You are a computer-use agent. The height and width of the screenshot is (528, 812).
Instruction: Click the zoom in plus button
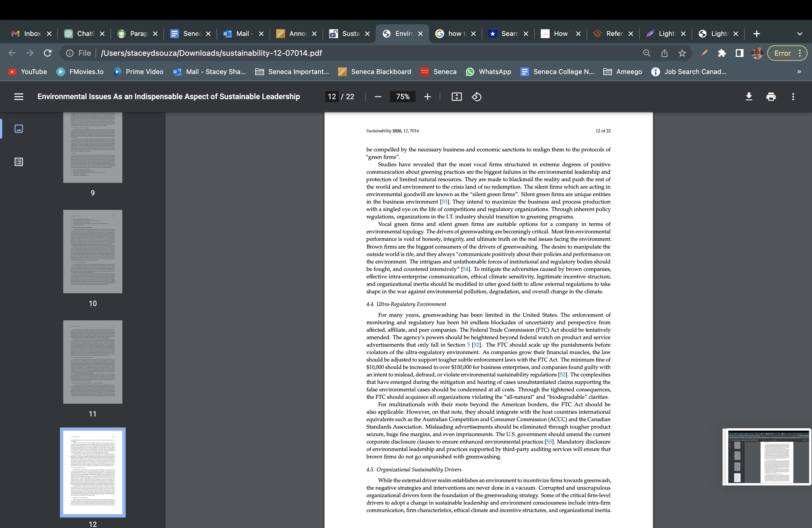point(427,97)
